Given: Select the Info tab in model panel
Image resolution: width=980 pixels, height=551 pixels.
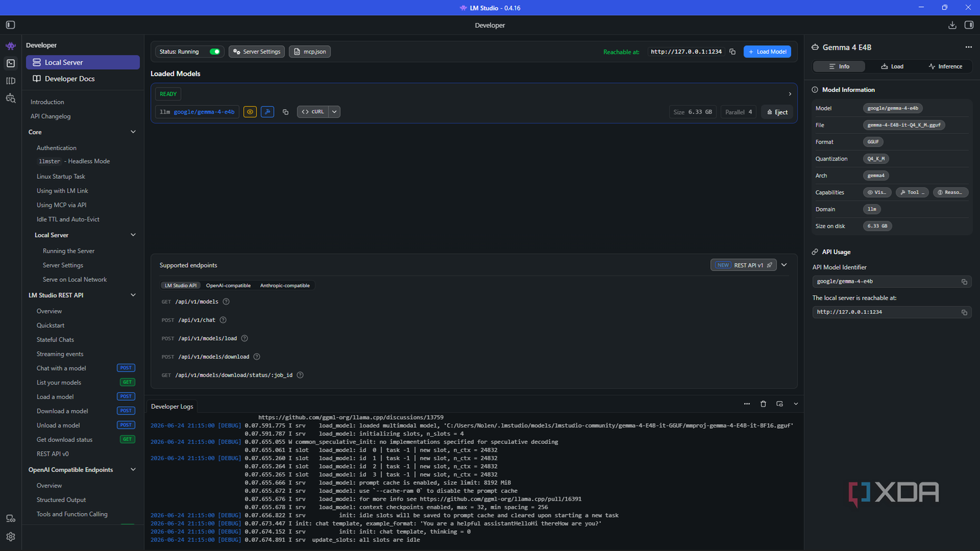Looking at the screenshot, I should pos(840,67).
